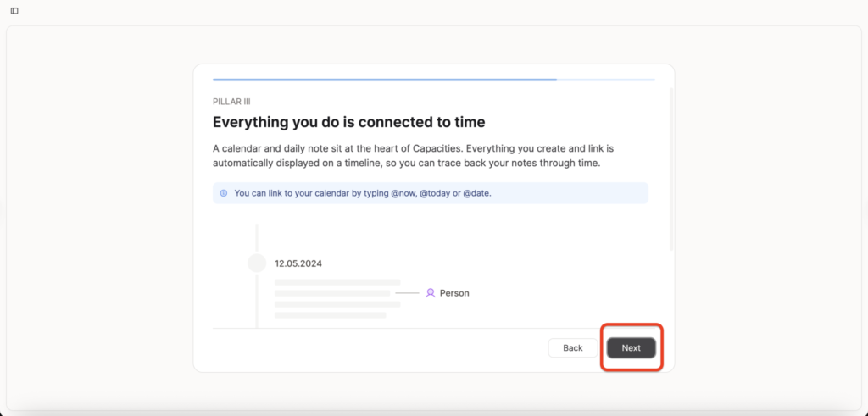Click the purple Person icon
Viewport: 868px width, 416px height.
(431, 293)
